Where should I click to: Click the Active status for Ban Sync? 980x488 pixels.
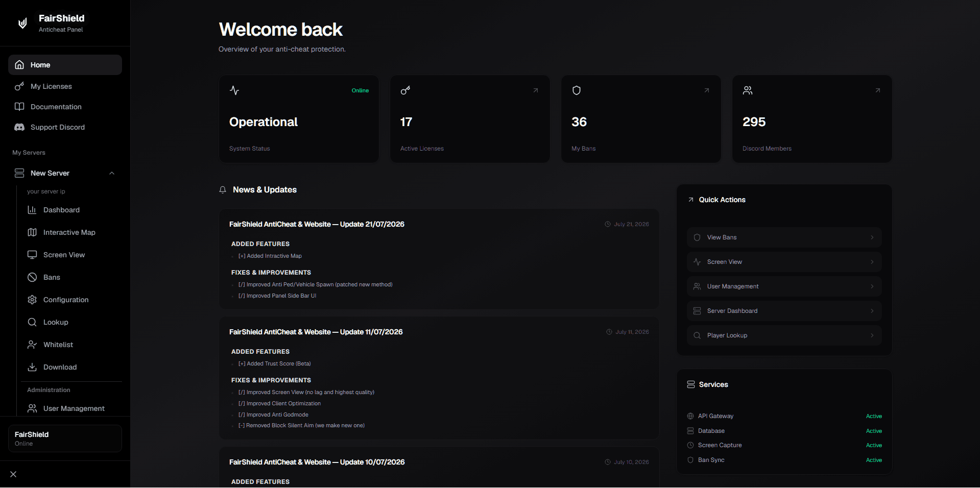[874, 460]
